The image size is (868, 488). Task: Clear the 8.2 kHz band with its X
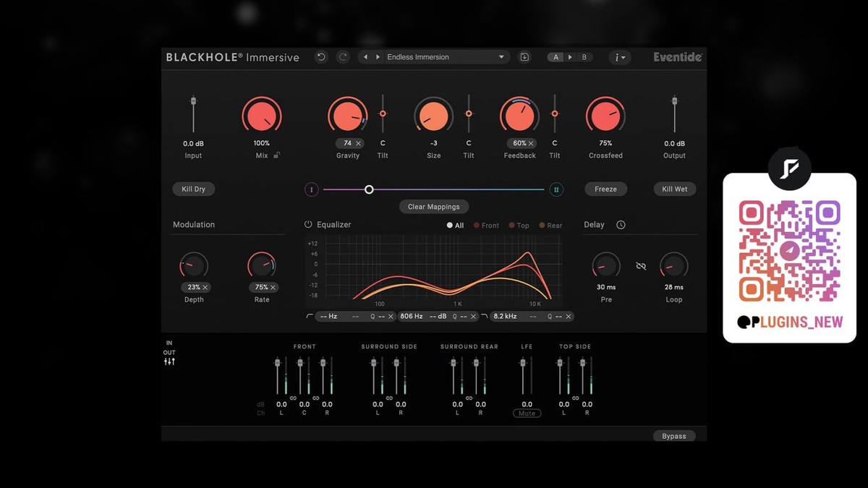click(569, 317)
